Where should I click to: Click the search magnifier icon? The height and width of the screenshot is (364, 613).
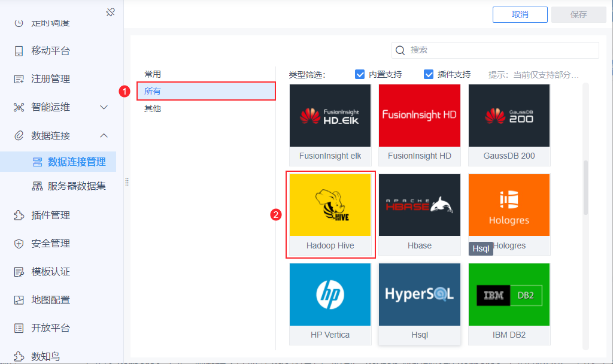[x=400, y=50]
